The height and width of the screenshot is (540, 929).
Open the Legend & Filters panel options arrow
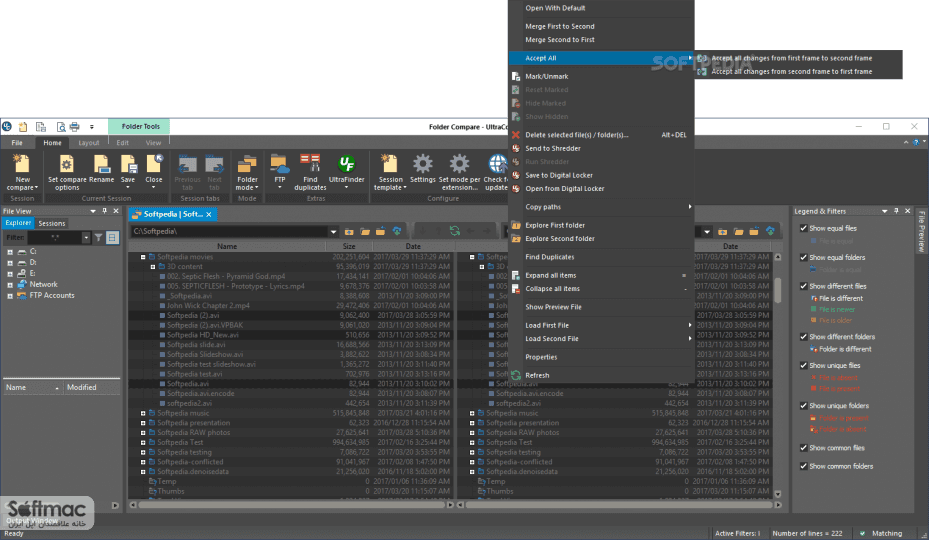point(885,211)
